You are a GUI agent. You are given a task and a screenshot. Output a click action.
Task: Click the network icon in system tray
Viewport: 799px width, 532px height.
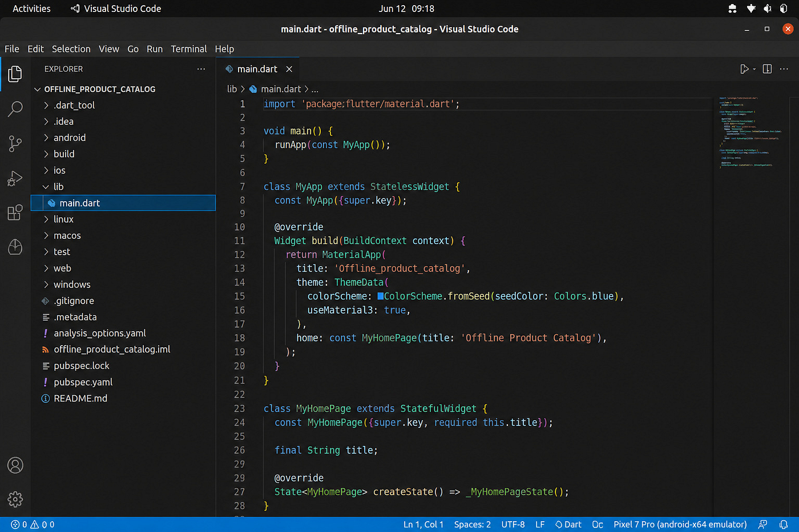click(x=751, y=9)
